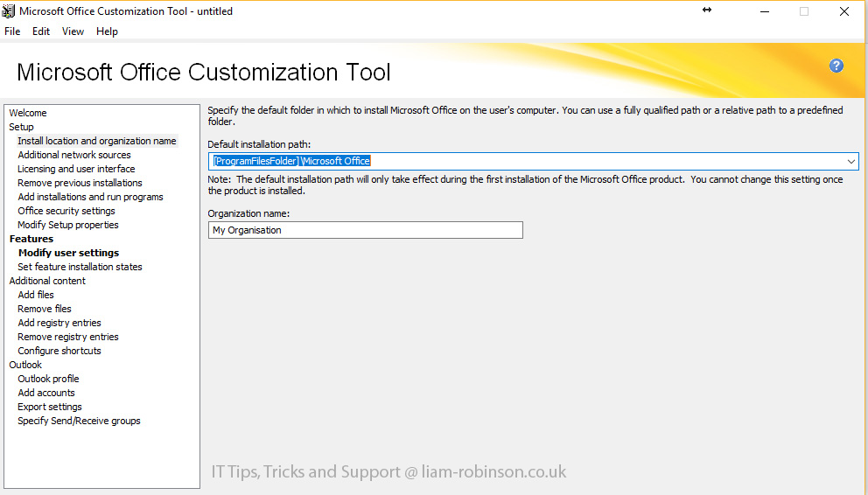The width and height of the screenshot is (868, 495).
Task: Open Modify user settings page
Action: click(68, 253)
